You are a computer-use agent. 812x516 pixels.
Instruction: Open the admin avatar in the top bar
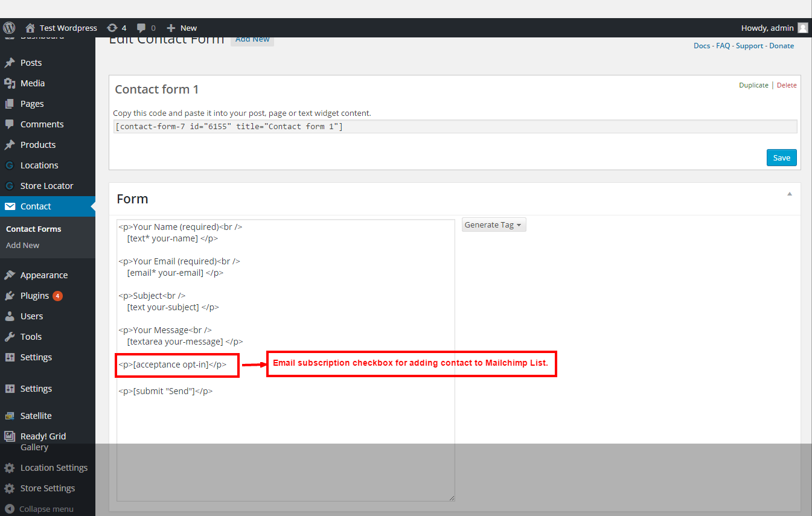click(x=802, y=28)
